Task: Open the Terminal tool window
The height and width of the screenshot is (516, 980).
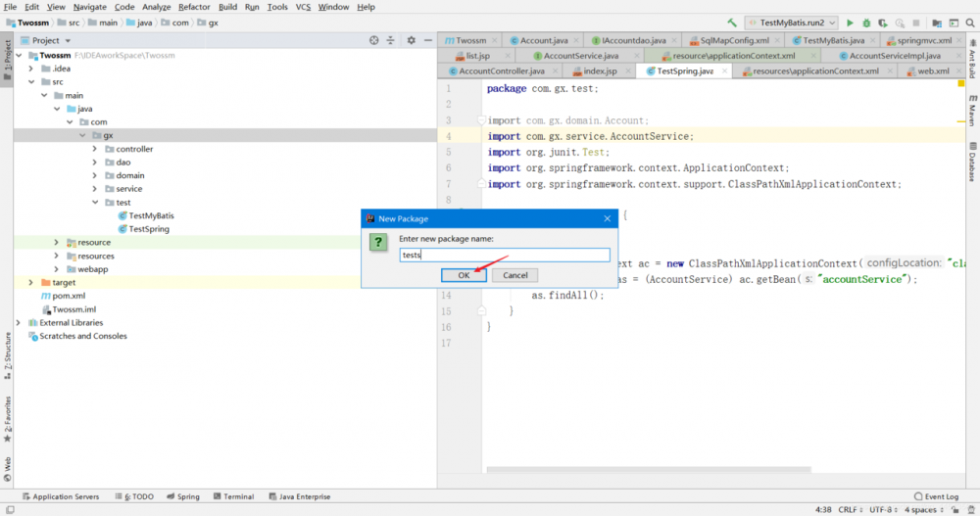Action: [232, 496]
